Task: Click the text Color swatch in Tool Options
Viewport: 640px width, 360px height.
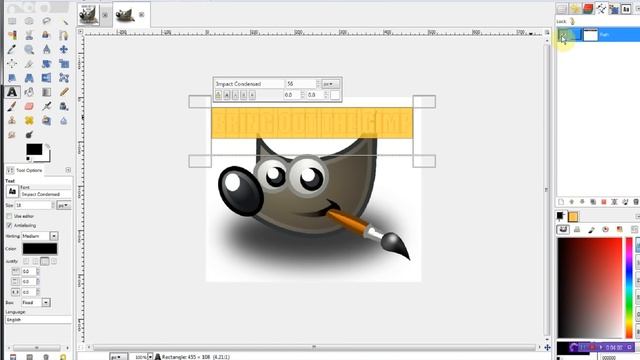Action: [x=40, y=249]
